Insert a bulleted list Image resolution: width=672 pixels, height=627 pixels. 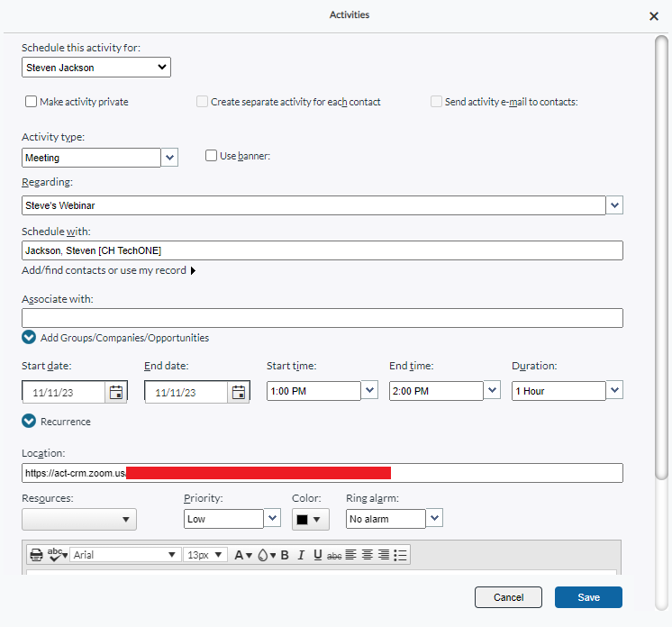point(400,555)
